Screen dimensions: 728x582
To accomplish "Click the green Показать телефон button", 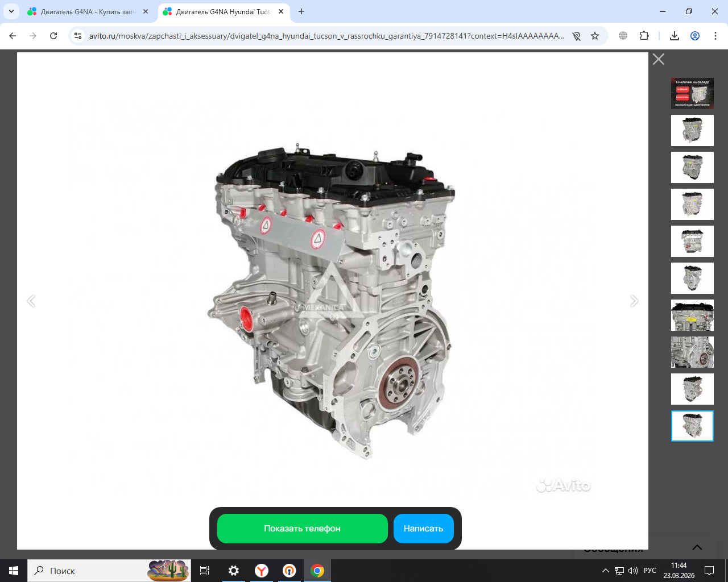I will click(x=302, y=529).
